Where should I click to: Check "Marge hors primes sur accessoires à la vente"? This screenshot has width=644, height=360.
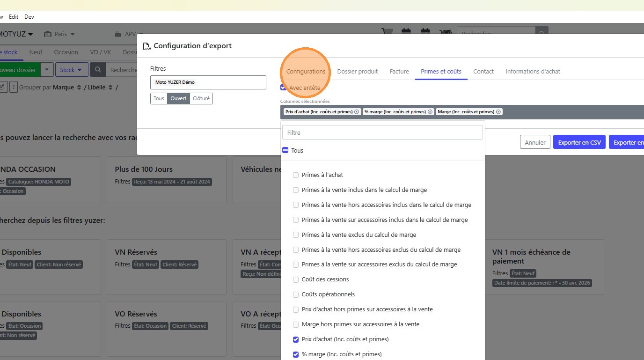point(296,324)
